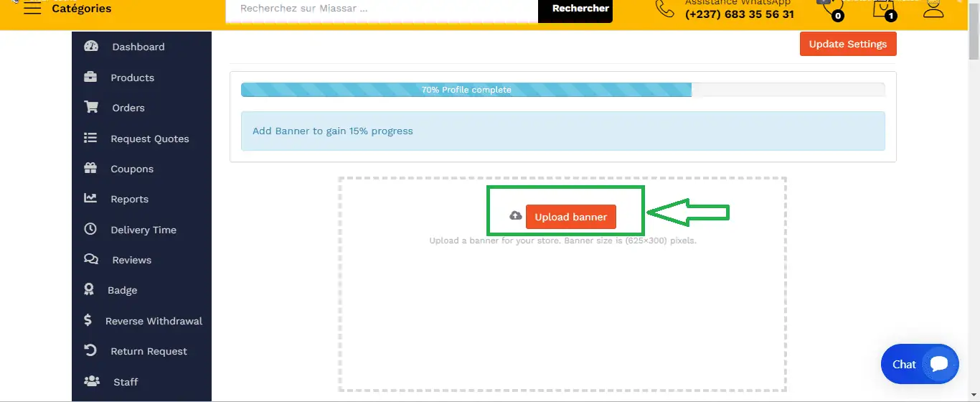Click the Orders cart icon in sidebar
This screenshot has width=980, height=402.
(x=91, y=108)
